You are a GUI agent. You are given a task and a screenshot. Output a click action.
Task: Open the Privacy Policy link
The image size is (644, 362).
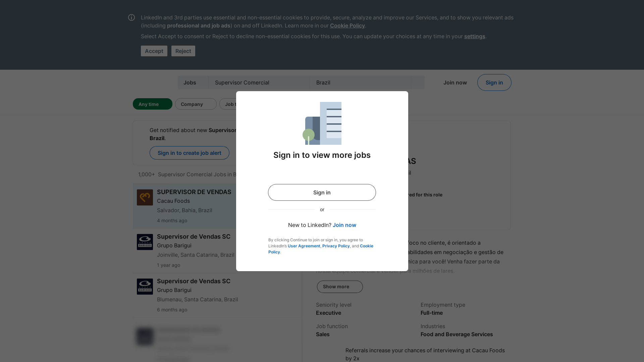(336, 246)
